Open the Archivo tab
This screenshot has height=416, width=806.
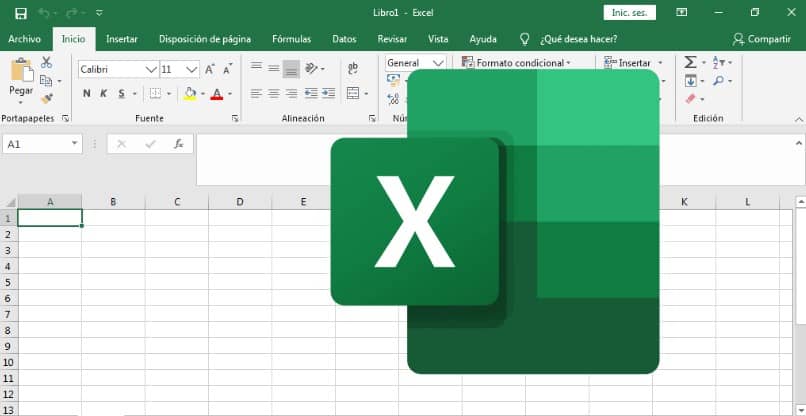(25, 39)
